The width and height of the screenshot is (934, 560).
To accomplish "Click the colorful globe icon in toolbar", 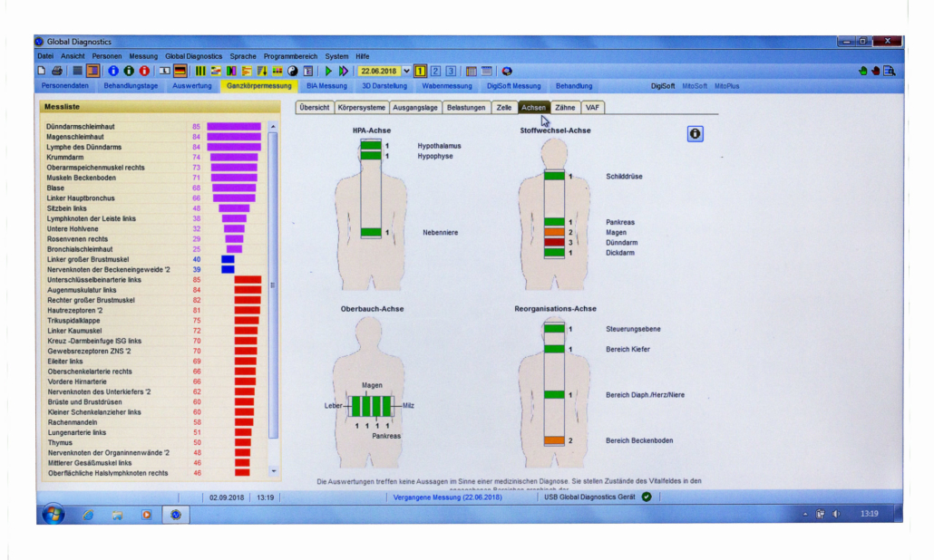I will (507, 71).
